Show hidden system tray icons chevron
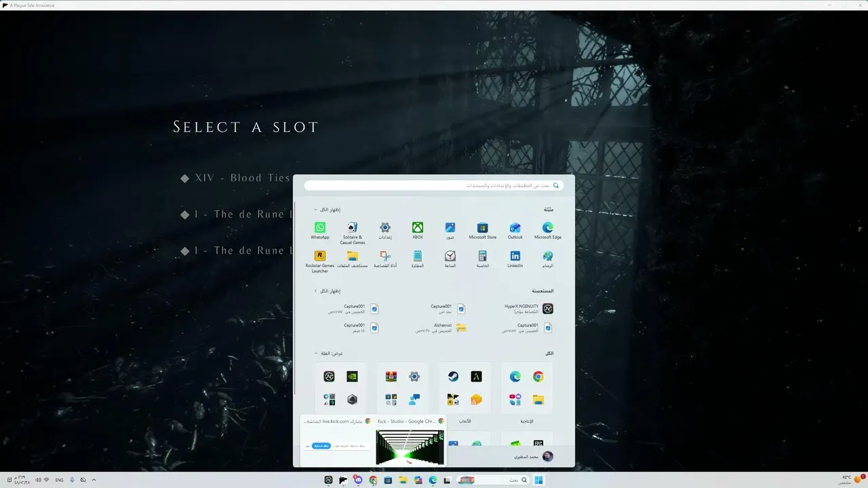Image resolution: width=868 pixels, height=488 pixels. click(x=94, y=480)
